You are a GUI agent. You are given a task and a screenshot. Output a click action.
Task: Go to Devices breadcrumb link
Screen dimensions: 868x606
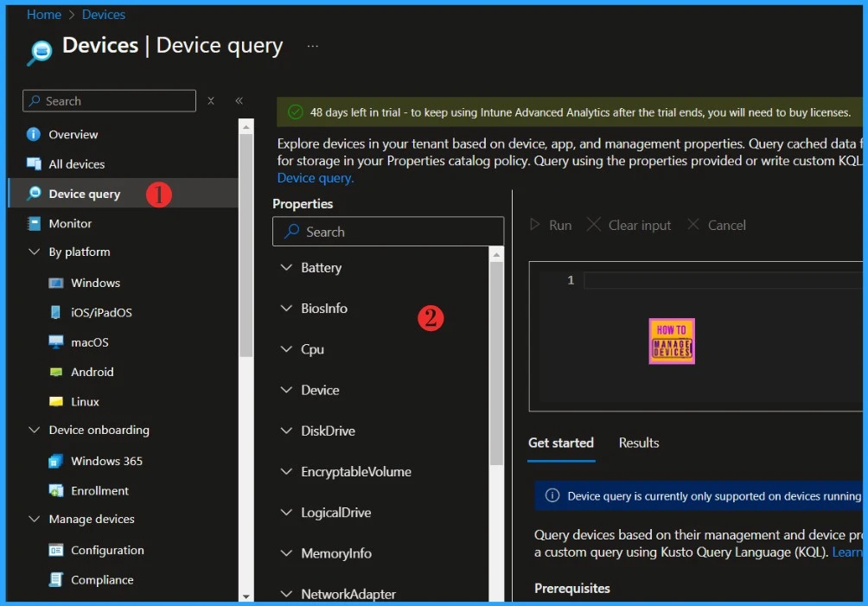coord(104,15)
